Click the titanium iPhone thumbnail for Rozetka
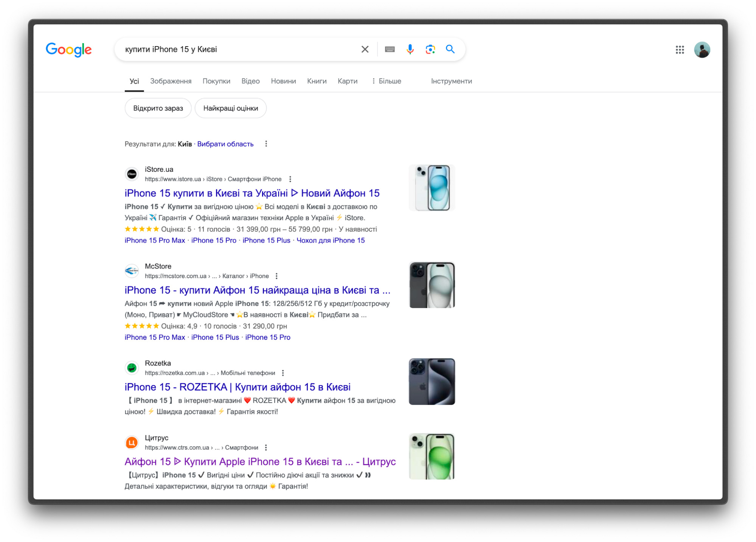This screenshot has height=542, width=756. coord(432,382)
